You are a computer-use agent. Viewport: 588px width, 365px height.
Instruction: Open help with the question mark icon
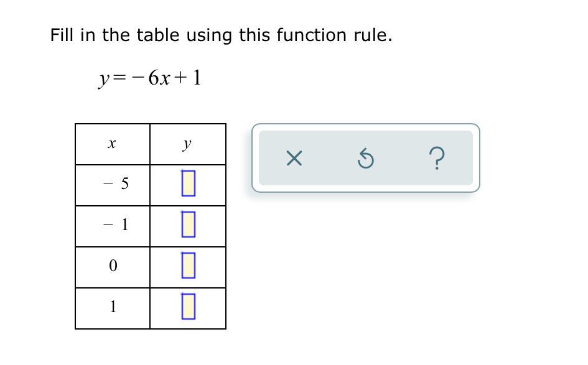pyautogui.click(x=437, y=158)
